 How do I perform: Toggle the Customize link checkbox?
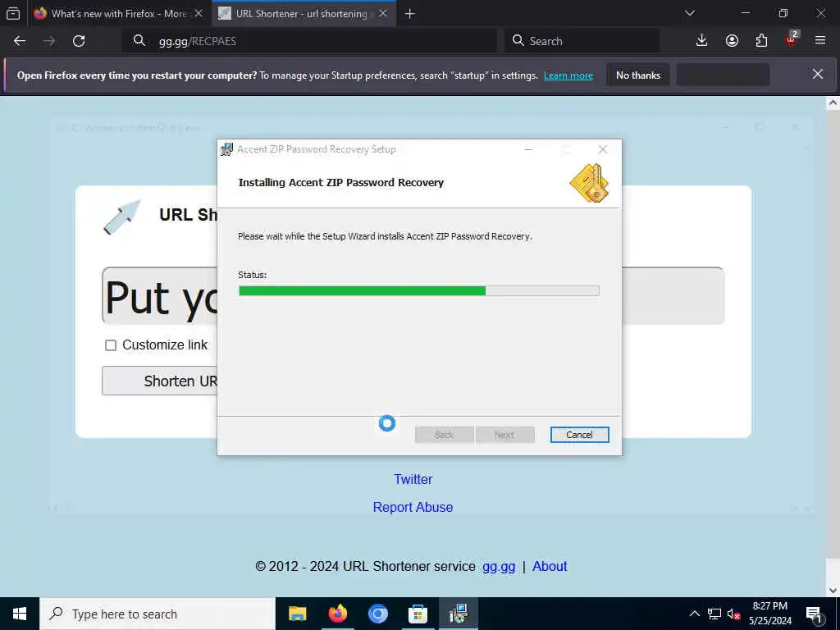point(111,345)
